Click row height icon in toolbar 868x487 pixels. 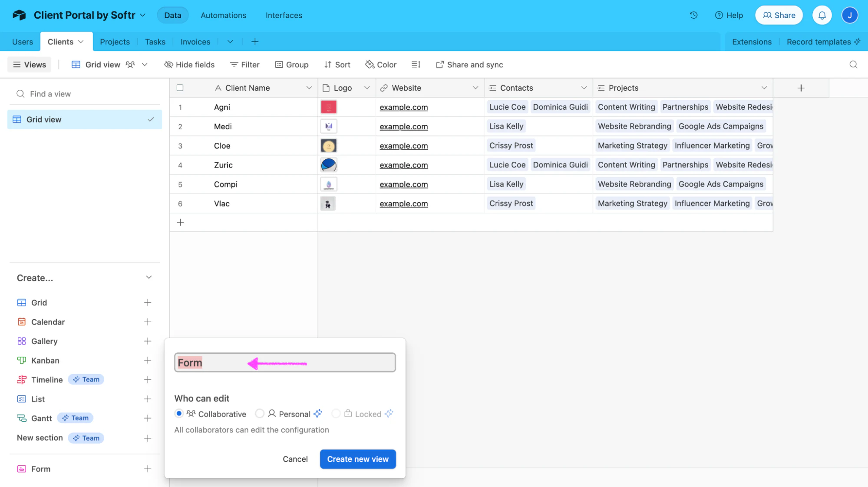click(416, 65)
